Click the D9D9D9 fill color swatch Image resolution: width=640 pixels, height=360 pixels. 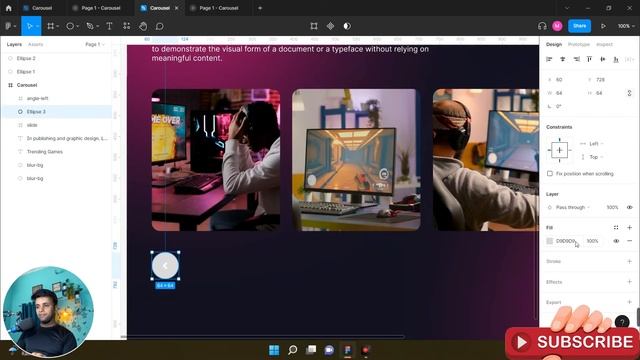[x=550, y=241]
